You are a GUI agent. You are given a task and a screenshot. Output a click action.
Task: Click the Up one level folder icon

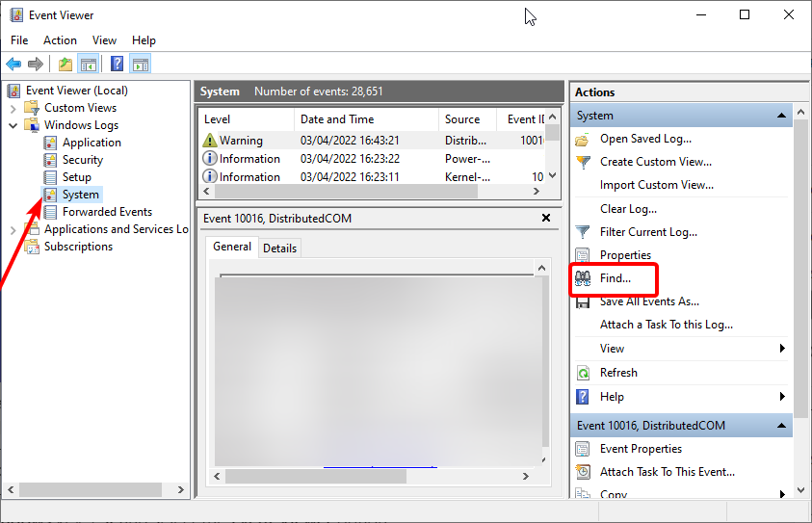point(65,65)
